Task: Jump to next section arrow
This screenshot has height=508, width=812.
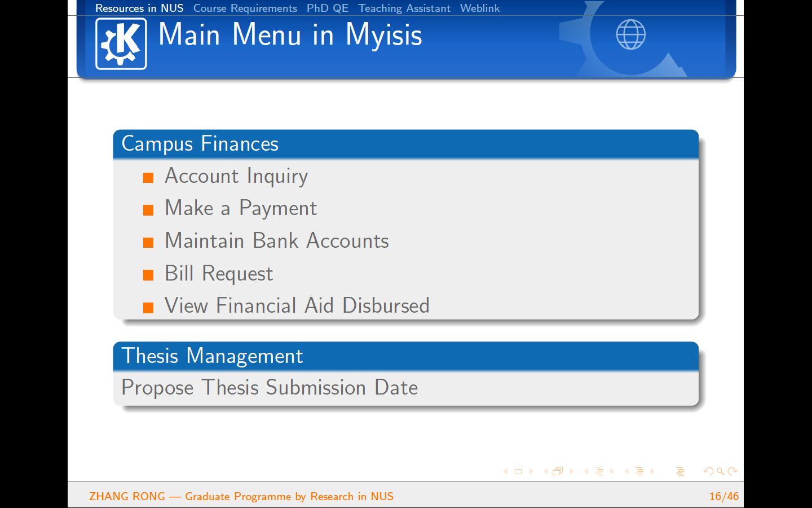Action: [x=652, y=471]
